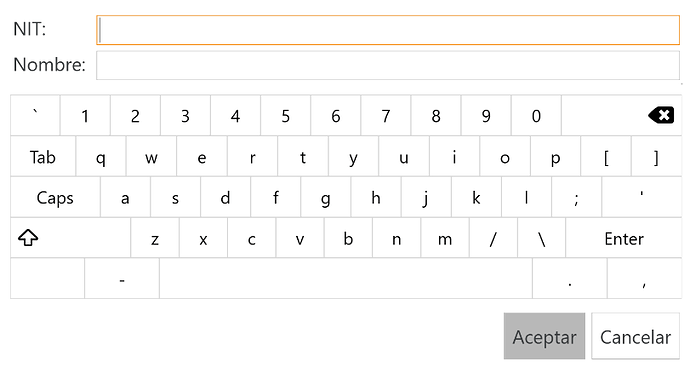Tap the backtick key

[x=35, y=115]
